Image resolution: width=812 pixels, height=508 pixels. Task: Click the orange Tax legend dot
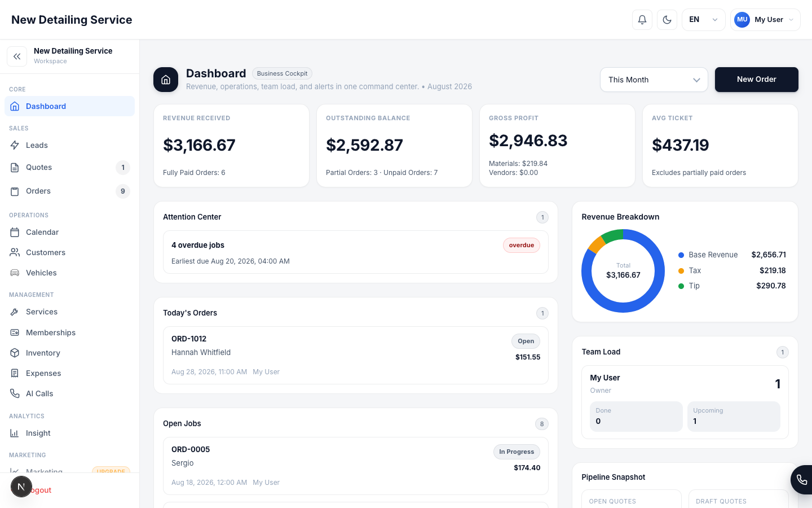pyautogui.click(x=681, y=271)
